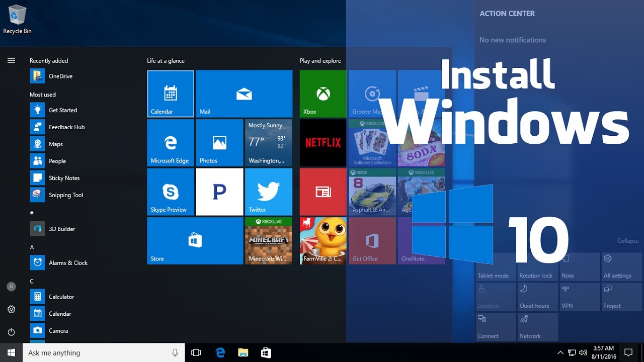Jump to apps via letter A header
Screen dimensions: 644x362
32,247
